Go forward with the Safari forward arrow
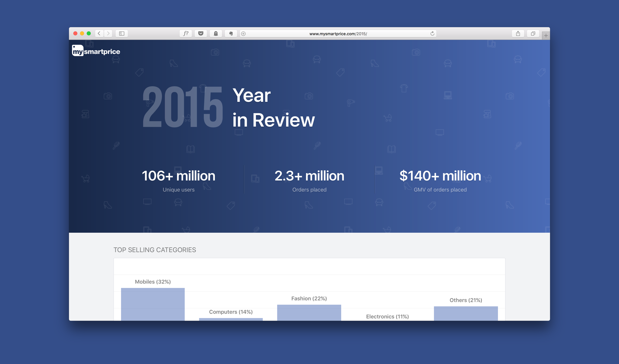Viewport: 619px width, 364px height. click(108, 33)
